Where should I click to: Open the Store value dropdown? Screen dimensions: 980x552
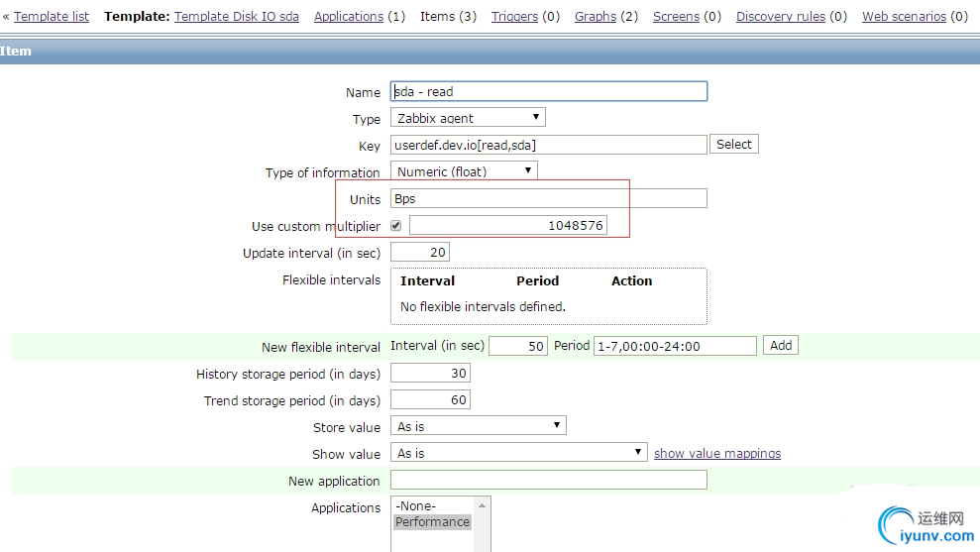coord(479,426)
